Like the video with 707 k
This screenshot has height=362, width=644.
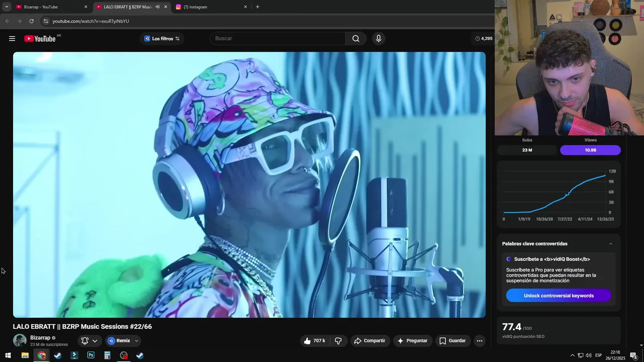point(314,341)
